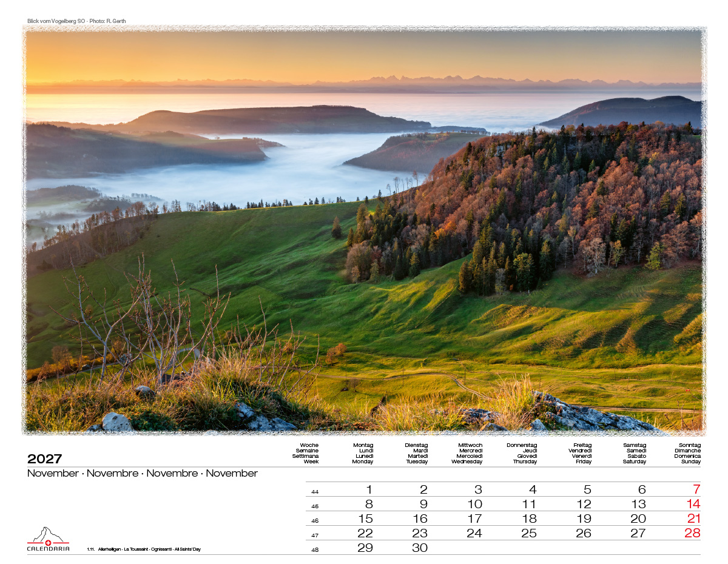The width and height of the screenshot is (728, 564).
Task: Select the red Sunday date 28
Action: click(693, 533)
